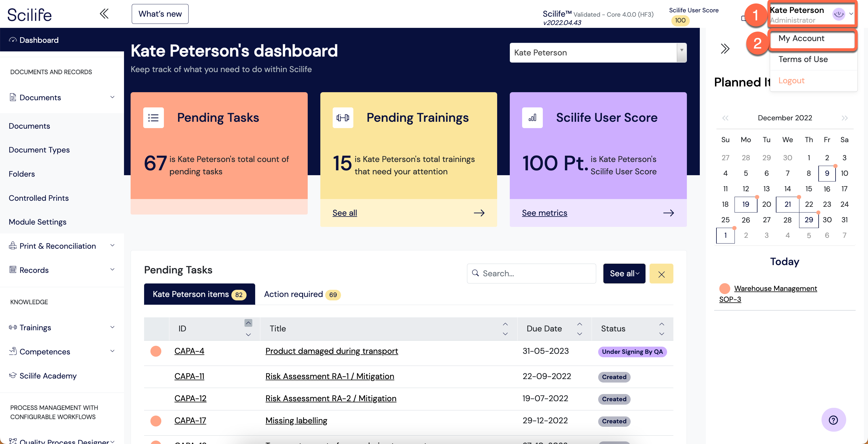
Task: Click the Pending Trainings dumbbell icon
Action: (x=343, y=118)
